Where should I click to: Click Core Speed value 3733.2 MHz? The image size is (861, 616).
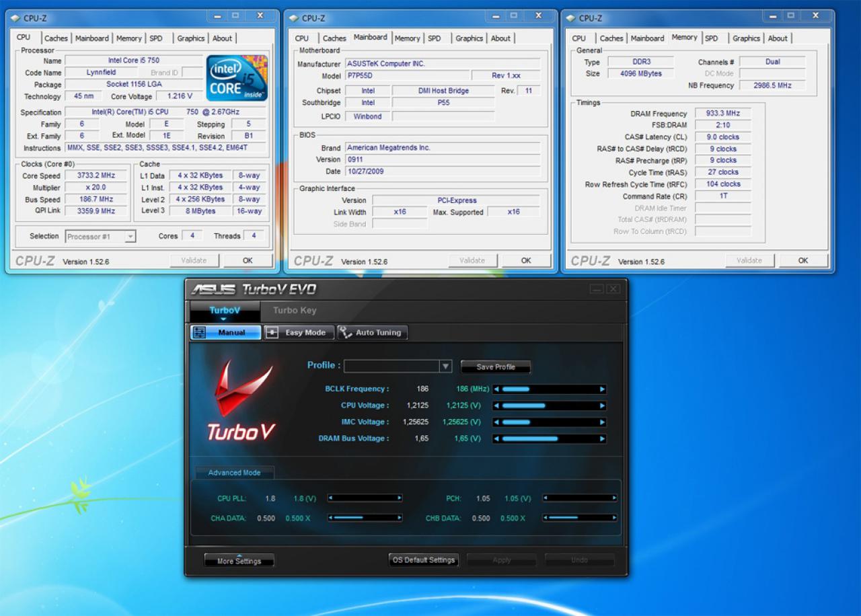(96, 176)
